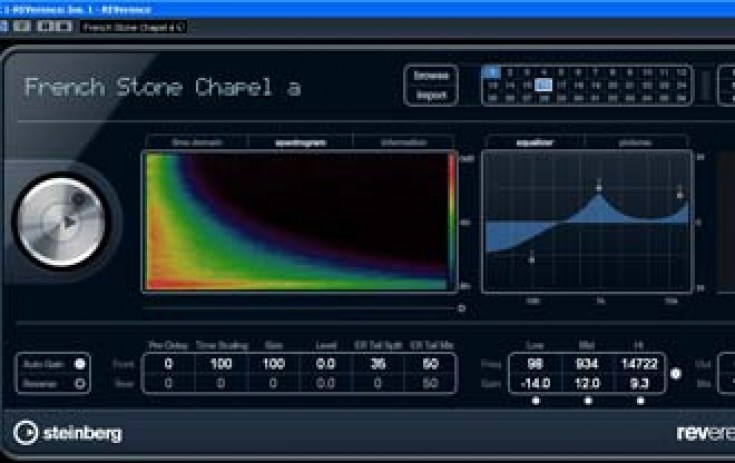Click the ER Tail Mix rear value

click(430, 383)
